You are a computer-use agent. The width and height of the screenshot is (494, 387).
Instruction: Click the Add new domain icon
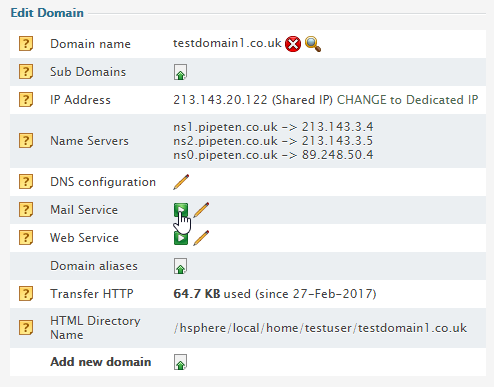click(x=180, y=362)
